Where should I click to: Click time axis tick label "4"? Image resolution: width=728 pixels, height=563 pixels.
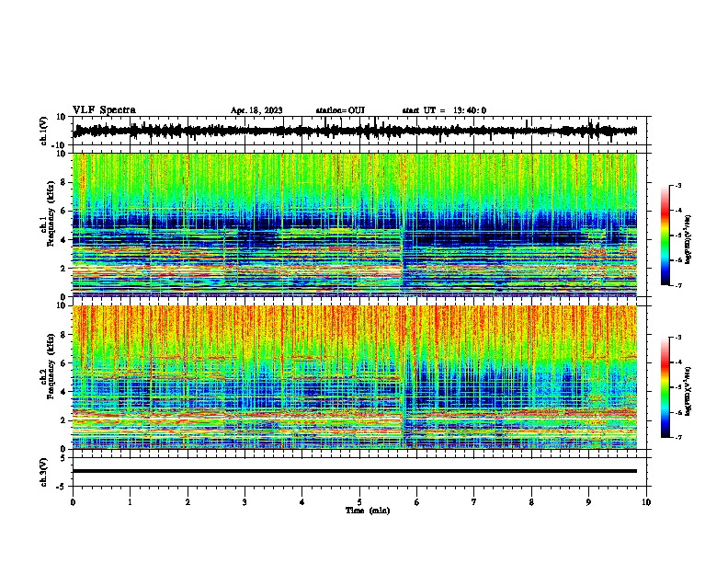coord(302,502)
